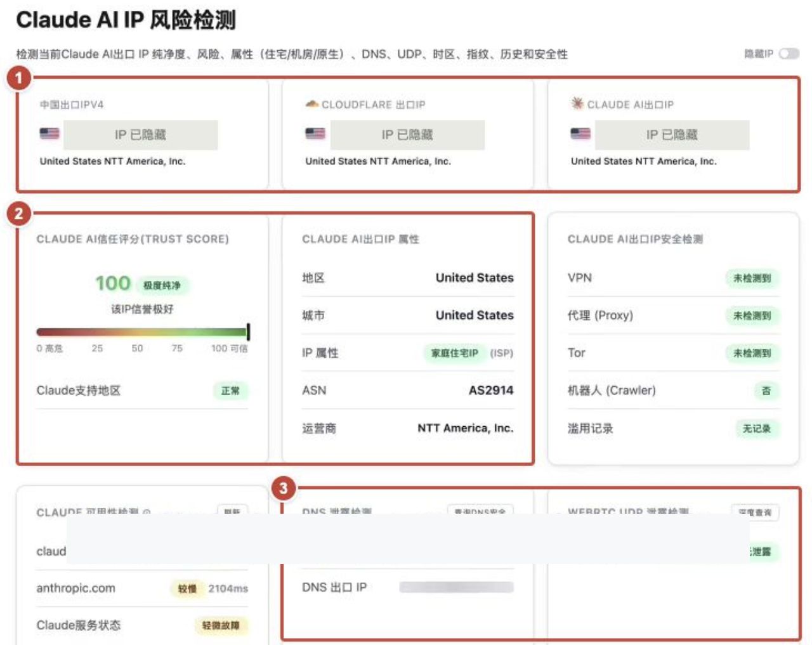Click the 未检测到 badge in the Tor row
The height and width of the screenshot is (645, 812).
752,353
